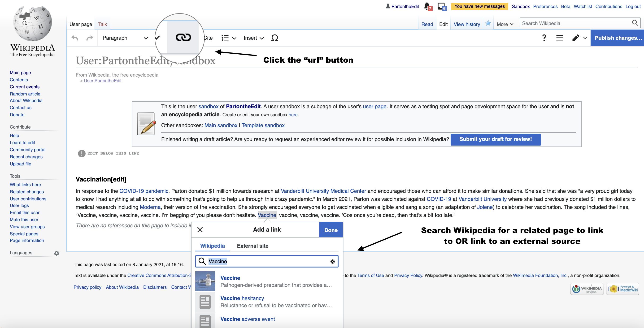The image size is (644, 328).
Task: Open the editor help question mark
Action: 544,38
